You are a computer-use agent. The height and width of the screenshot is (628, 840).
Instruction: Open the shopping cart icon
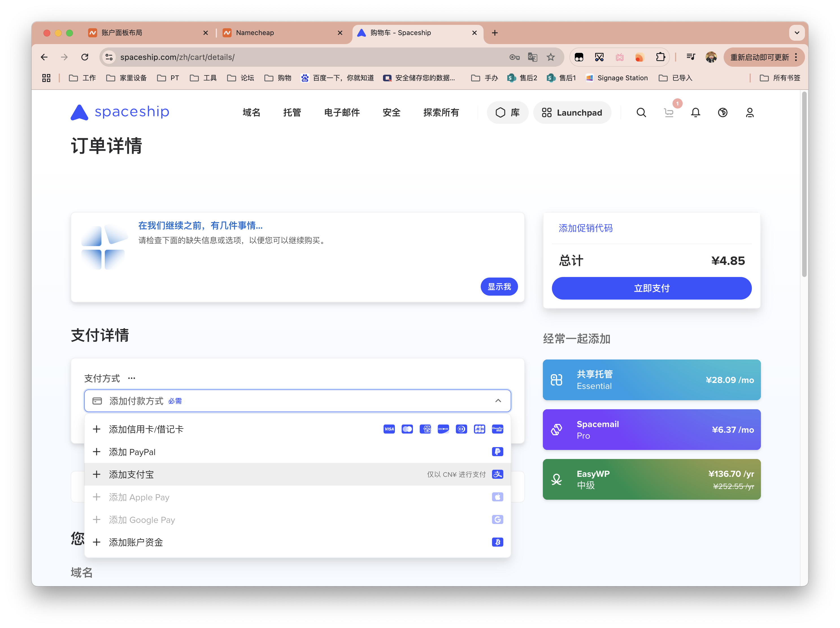coord(669,113)
